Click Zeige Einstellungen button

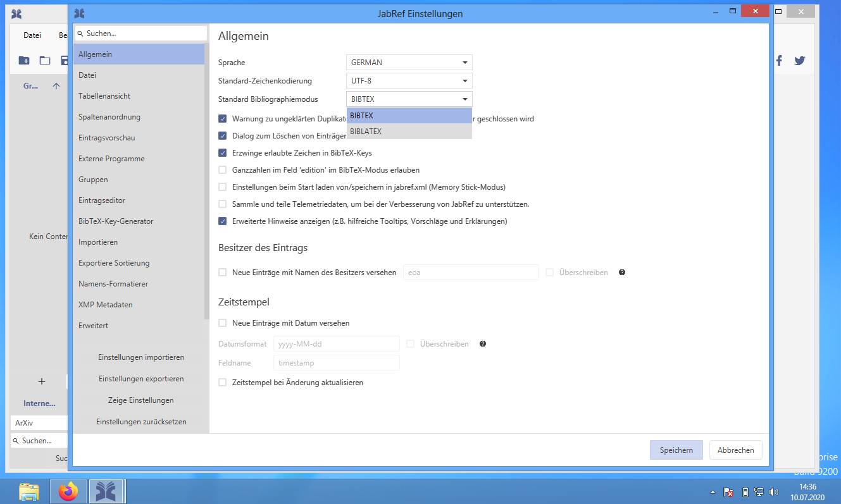(x=141, y=400)
